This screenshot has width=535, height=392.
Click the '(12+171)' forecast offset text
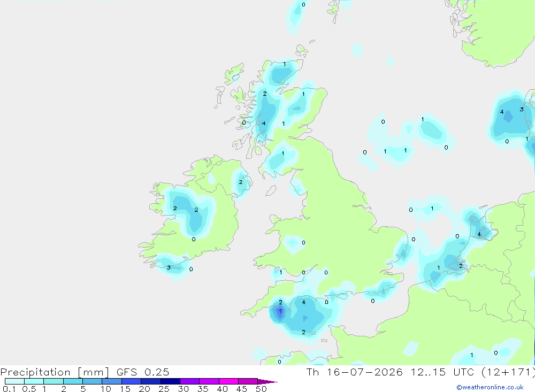pos(509,372)
